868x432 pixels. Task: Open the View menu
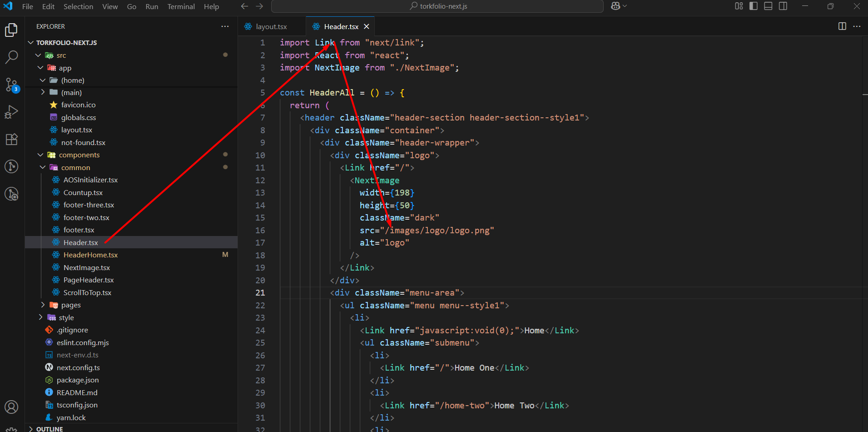click(110, 6)
